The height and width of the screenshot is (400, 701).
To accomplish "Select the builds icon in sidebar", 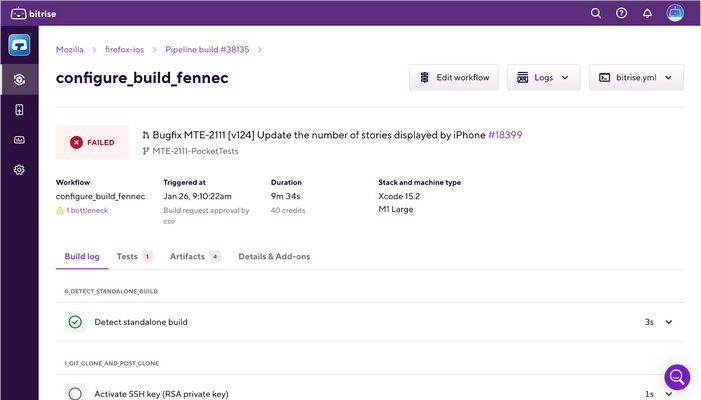I will [19, 80].
